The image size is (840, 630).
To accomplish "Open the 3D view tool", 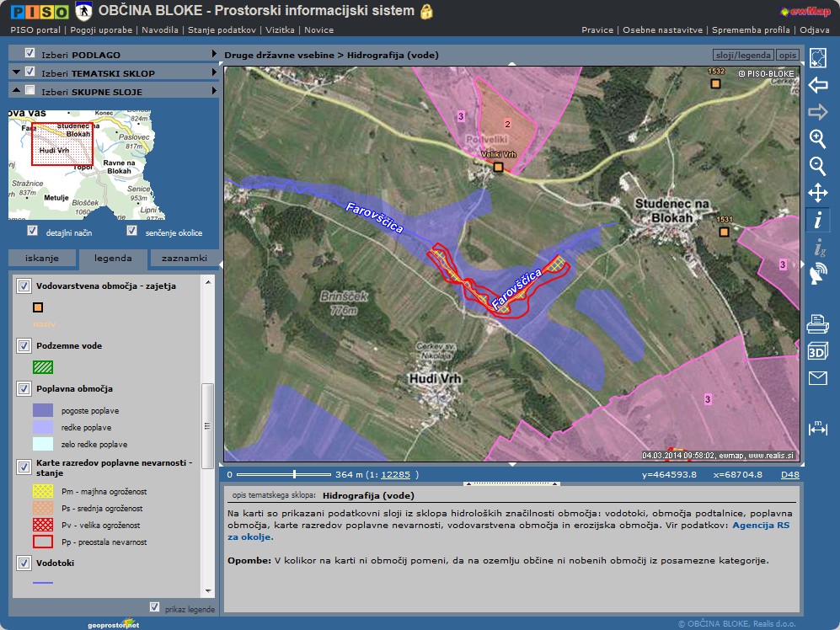I will 817,351.
